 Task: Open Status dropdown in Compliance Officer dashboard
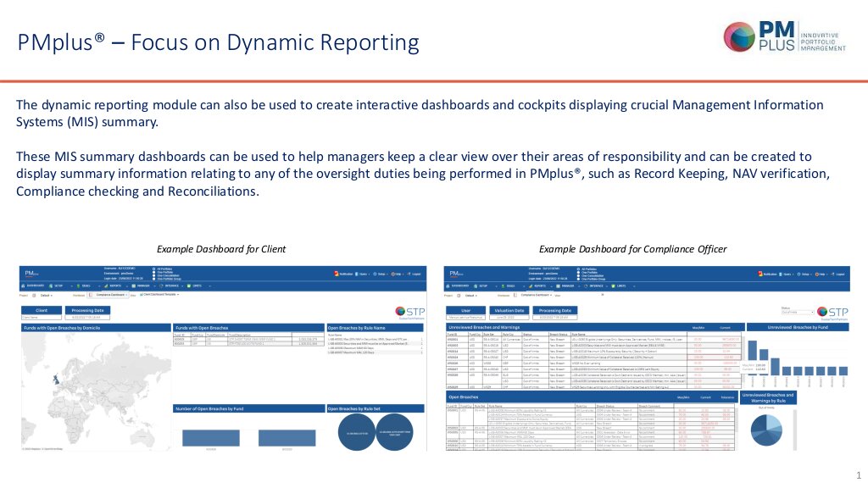(798, 312)
